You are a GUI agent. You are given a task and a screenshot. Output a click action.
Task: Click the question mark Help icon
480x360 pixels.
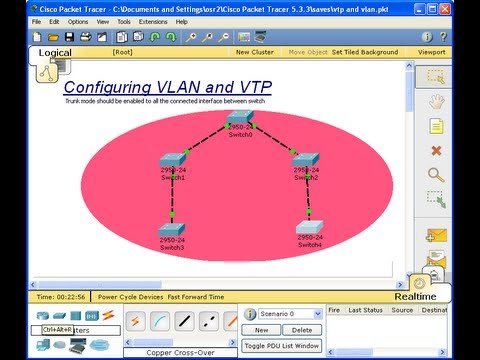443,37
